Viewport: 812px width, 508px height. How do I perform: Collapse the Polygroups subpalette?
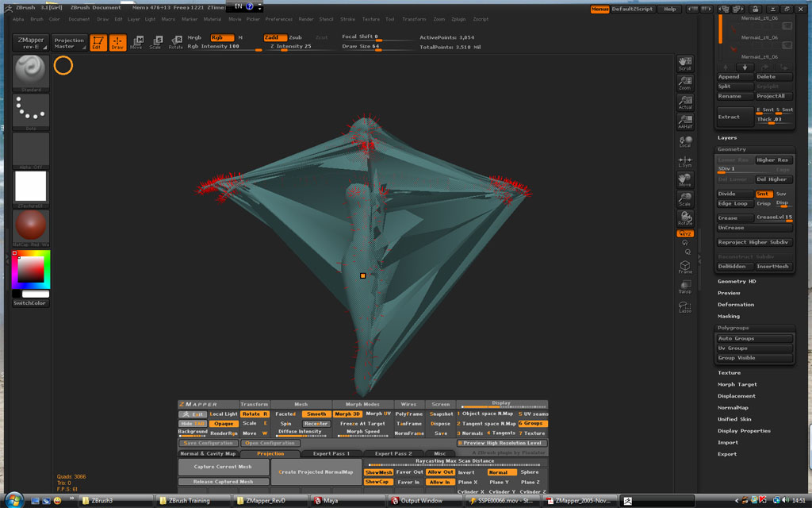pos(733,328)
